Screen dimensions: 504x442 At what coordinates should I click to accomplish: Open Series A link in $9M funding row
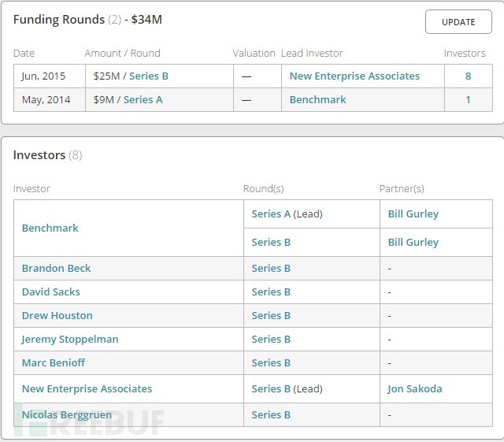(x=143, y=100)
